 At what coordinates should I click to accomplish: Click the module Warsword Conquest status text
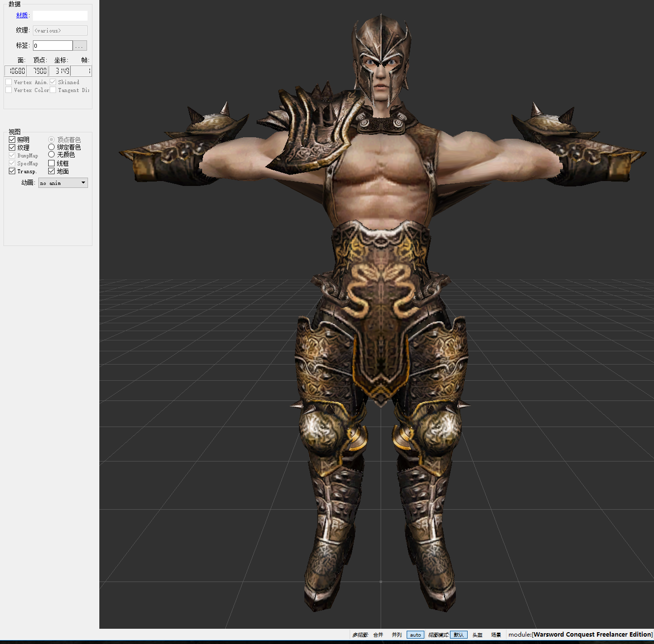click(x=580, y=635)
